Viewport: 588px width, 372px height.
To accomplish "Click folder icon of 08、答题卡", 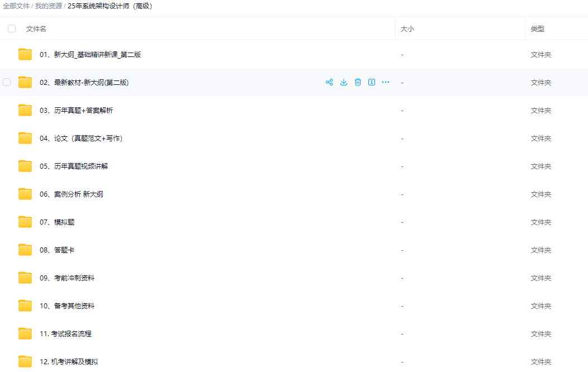I will point(25,250).
